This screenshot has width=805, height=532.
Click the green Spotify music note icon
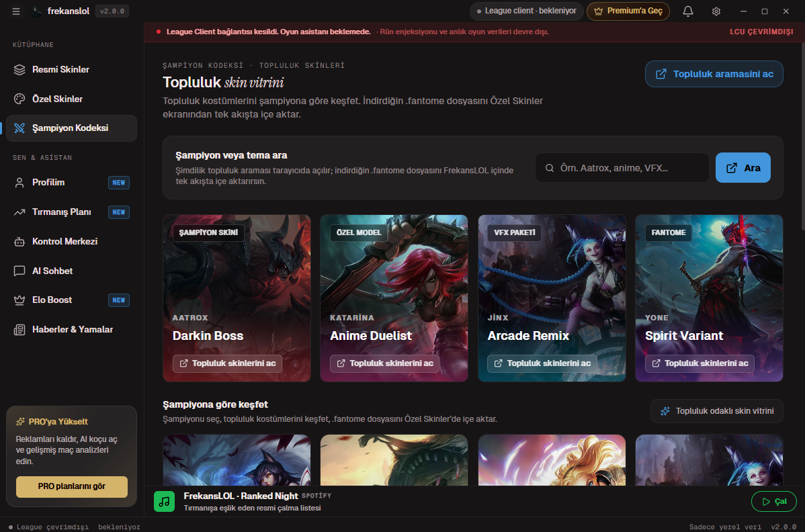click(x=164, y=501)
